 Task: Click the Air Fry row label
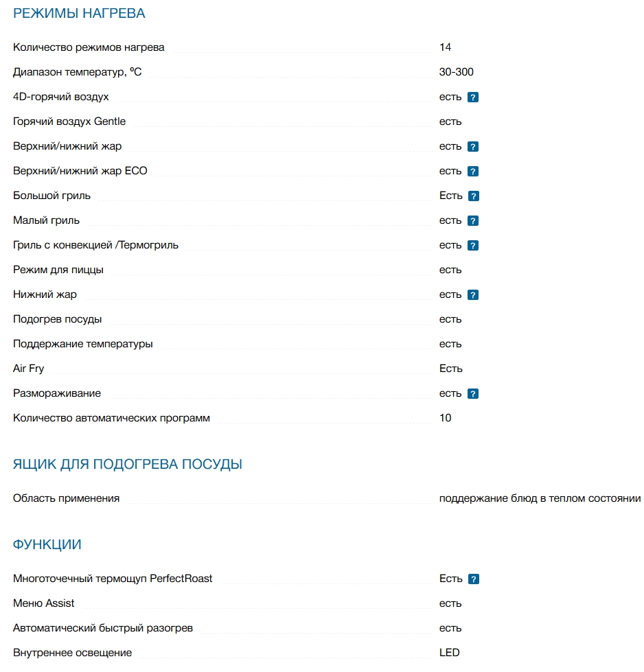click(28, 369)
